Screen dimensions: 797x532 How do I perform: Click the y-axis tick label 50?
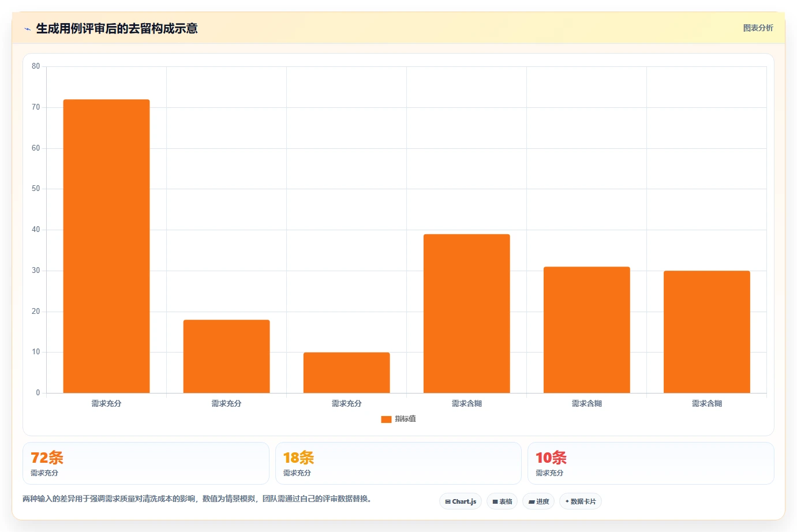(36, 189)
